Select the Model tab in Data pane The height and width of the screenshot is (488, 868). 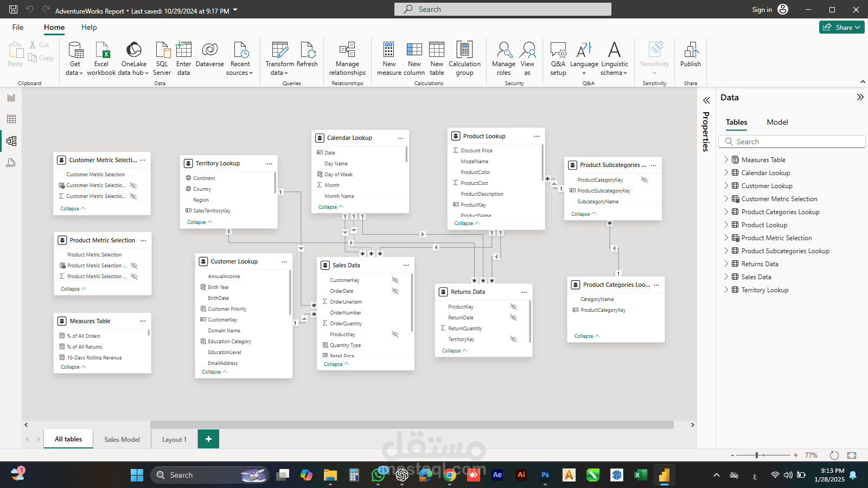coord(777,123)
